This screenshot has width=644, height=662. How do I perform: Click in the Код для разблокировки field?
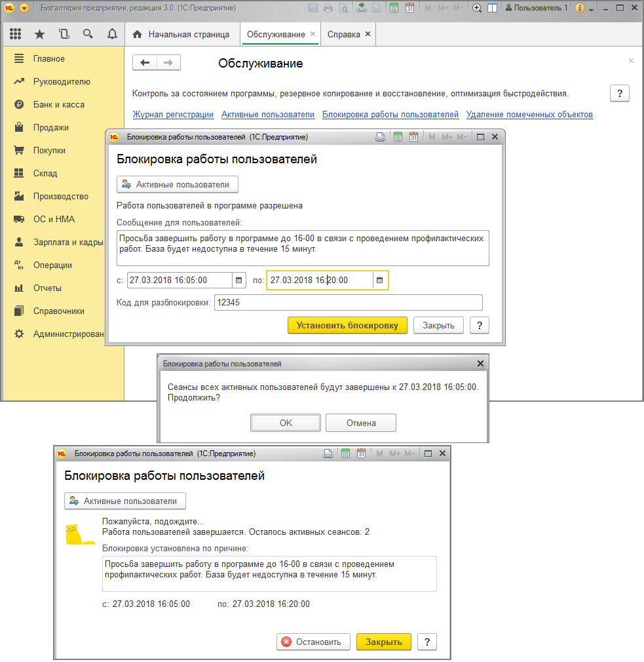(x=348, y=302)
